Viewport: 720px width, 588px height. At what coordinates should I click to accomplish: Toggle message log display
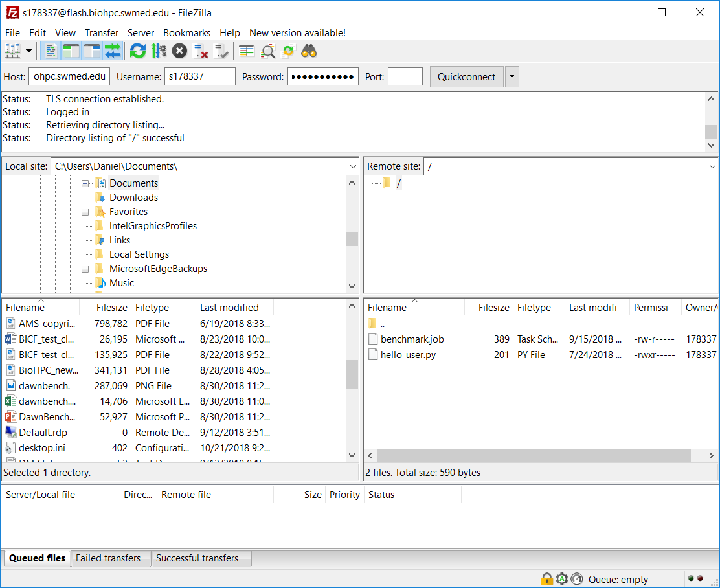(51, 51)
